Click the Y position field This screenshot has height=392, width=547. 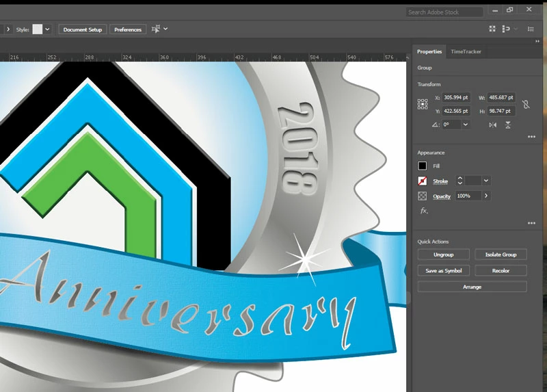click(456, 111)
